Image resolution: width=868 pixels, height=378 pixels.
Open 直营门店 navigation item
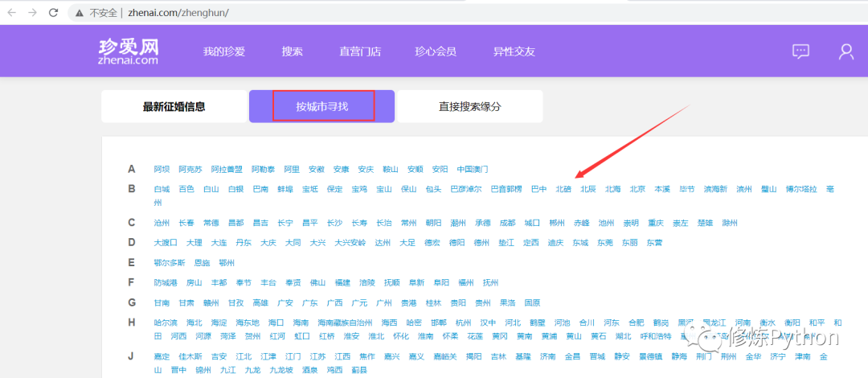coord(360,51)
